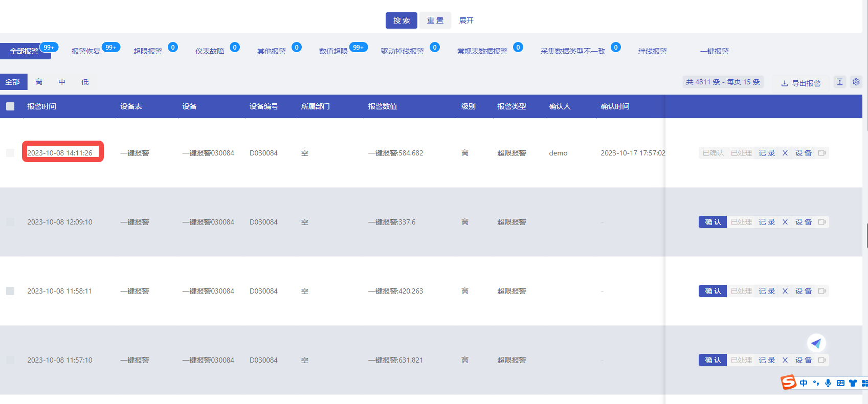Click the camera icon in 14:11:26 row
868x404 pixels.
point(822,153)
